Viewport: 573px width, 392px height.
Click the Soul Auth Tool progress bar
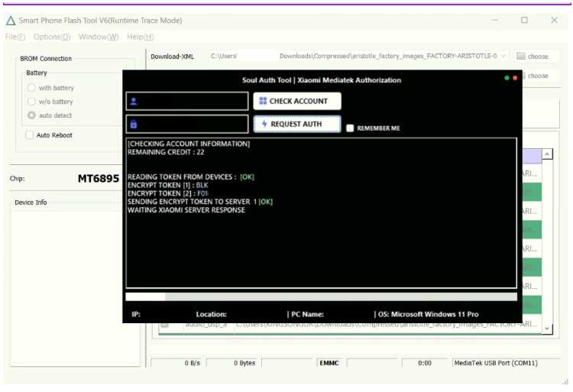[x=321, y=296]
